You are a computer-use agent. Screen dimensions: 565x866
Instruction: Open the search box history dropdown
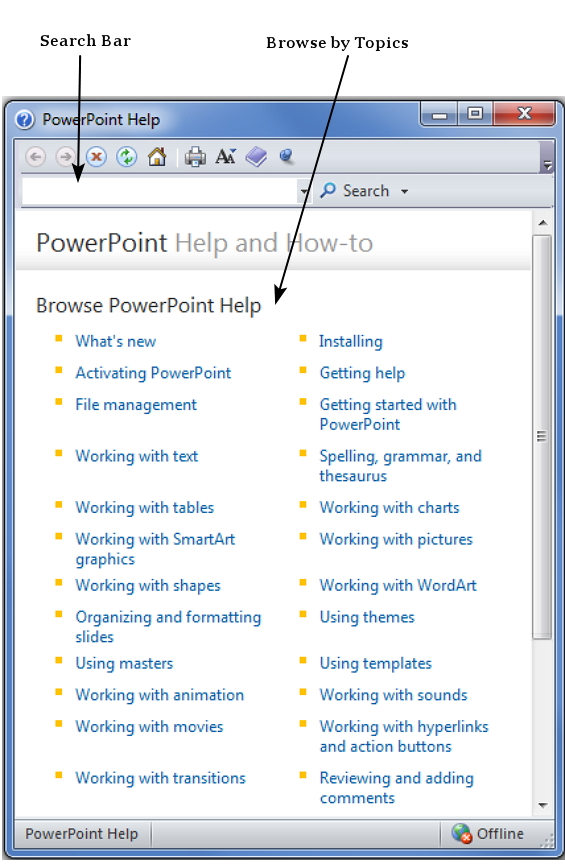click(304, 192)
